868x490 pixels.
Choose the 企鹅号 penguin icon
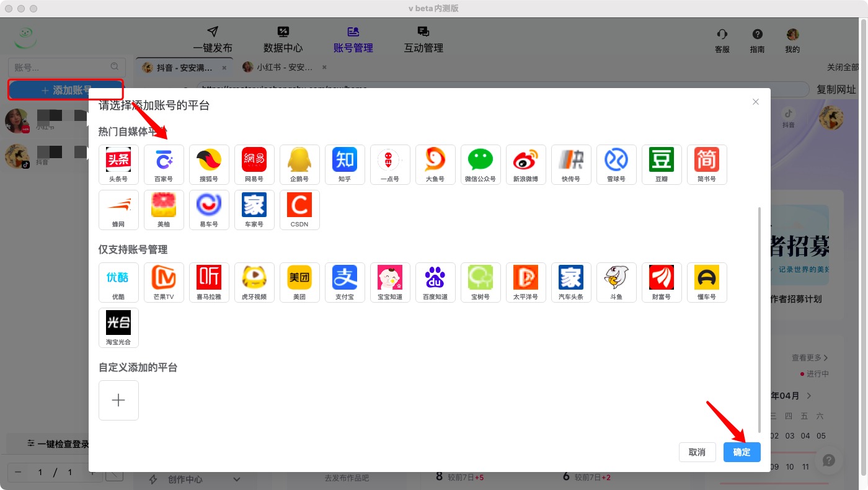point(299,164)
